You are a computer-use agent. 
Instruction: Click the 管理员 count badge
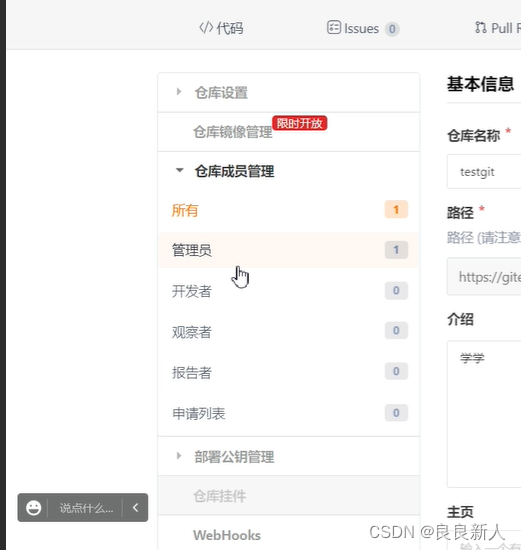(396, 250)
